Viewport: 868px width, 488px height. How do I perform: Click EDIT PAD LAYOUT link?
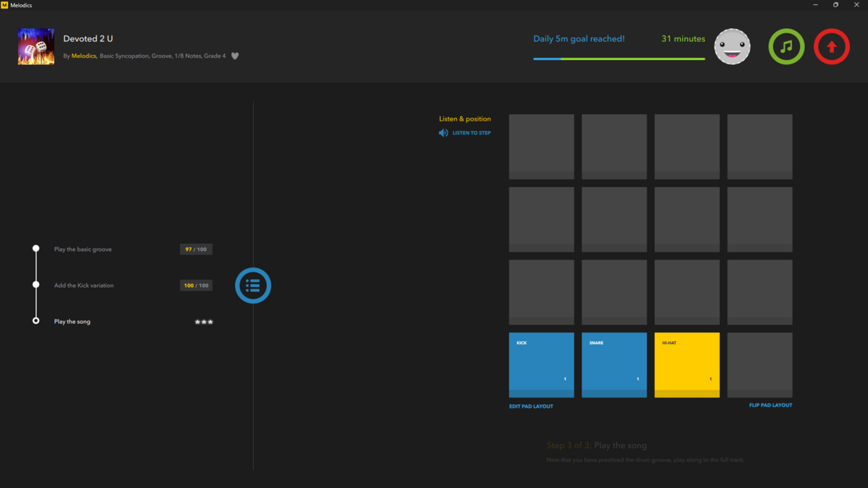coord(531,406)
